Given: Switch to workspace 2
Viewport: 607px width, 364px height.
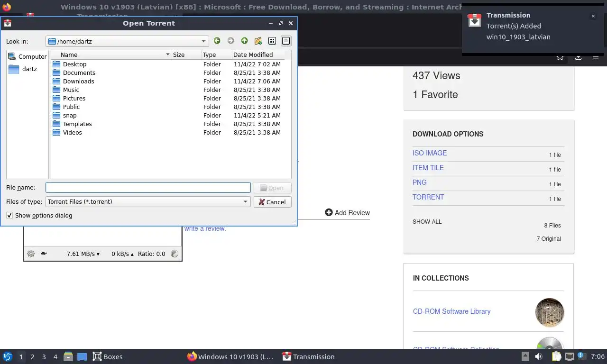Looking at the screenshot, I should (32, 357).
